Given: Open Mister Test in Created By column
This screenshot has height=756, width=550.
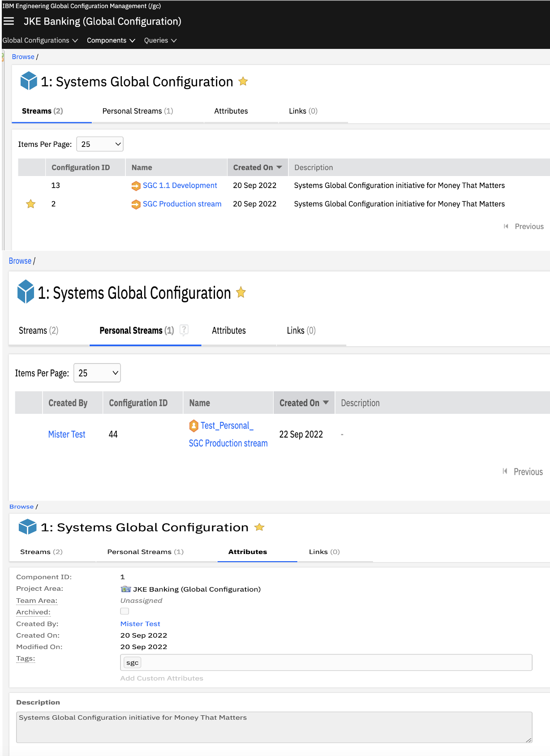Looking at the screenshot, I should point(67,434).
